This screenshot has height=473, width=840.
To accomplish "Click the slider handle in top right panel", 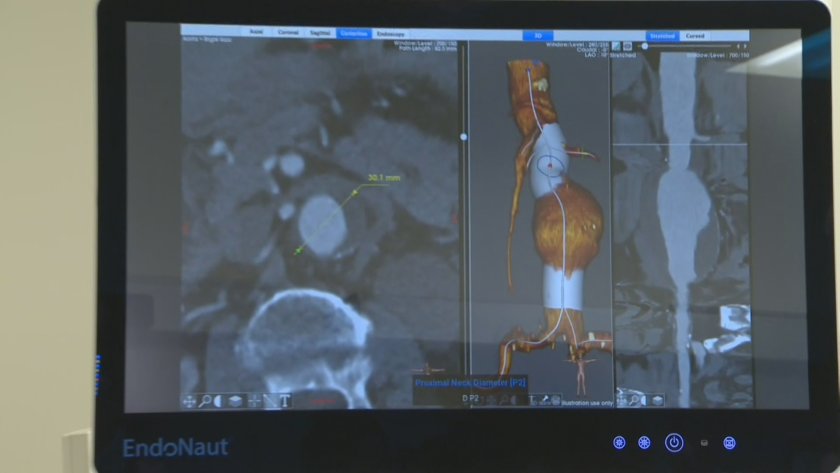I will coord(645,46).
